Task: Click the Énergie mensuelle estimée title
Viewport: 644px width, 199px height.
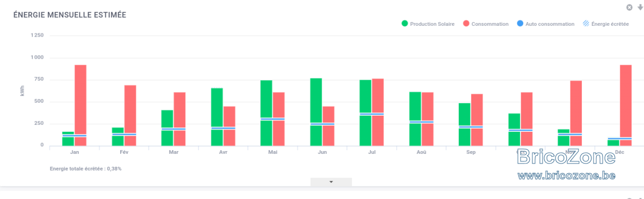Action: point(70,15)
